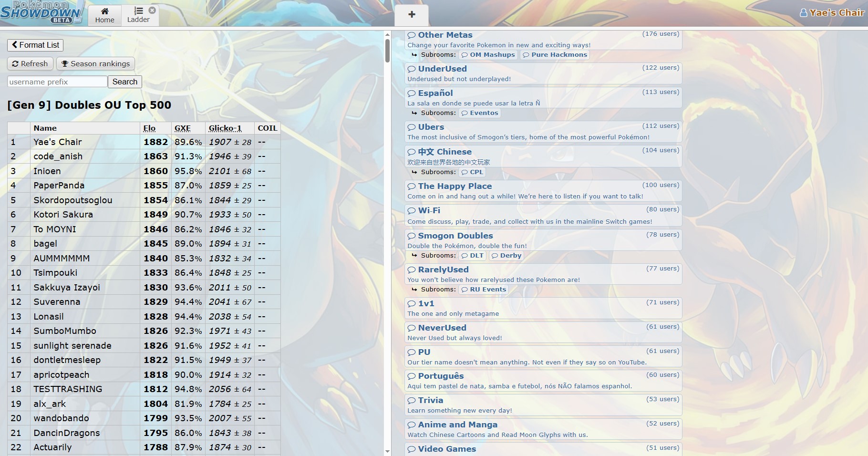This screenshot has height=456, width=868.
Task: Click the chat bubble icon beside UnderUsed
Action: pyautogui.click(x=412, y=69)
